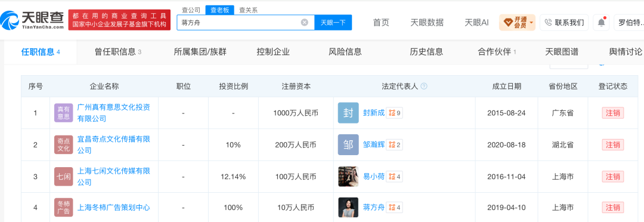
Task: Expand the 开通会员 dropdown
Action: pos(517,22)
